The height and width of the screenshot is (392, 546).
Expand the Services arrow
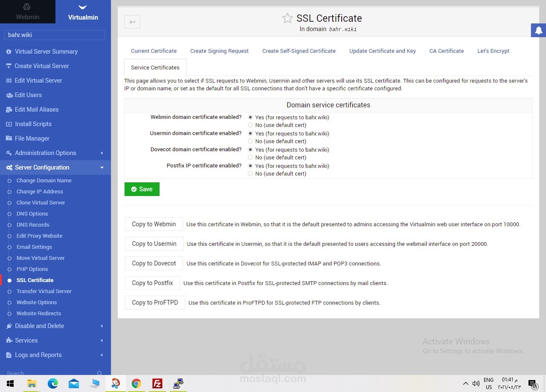coord(102,340)
